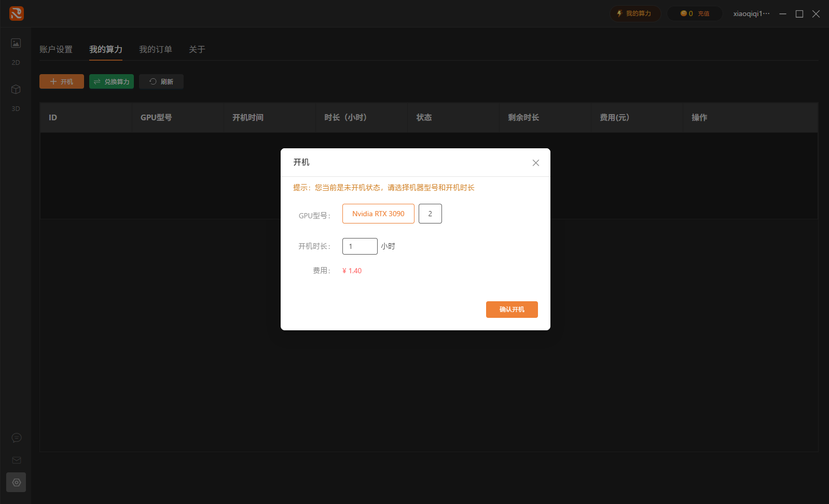Switch to the 我的订单 tab
This screenshot has width=829, height=504.
tap(156, 49)
